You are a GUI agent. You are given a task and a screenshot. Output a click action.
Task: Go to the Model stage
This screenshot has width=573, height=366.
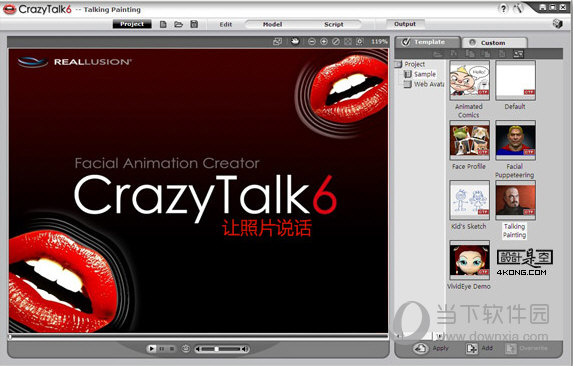coord(272,24)
